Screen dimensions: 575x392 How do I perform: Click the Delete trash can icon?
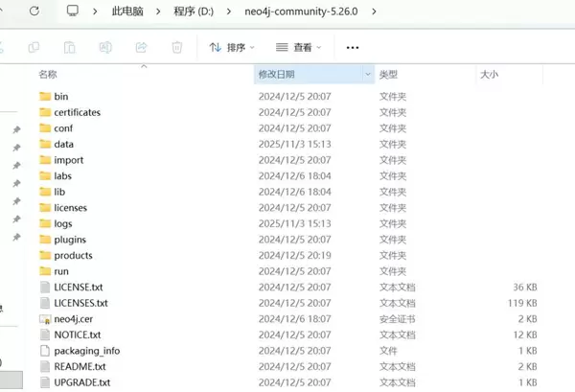click(176, 47)
